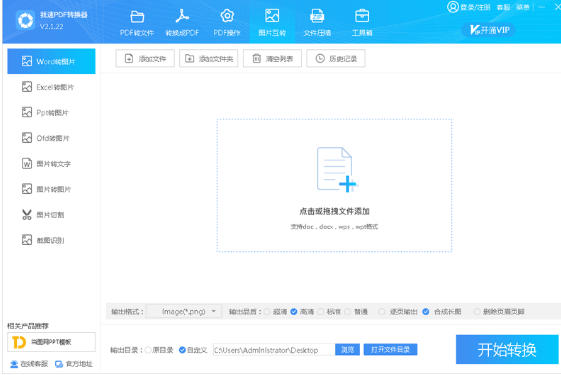Click the 相关产品推荐 heading text
561x375 pixels.
point(28,326)
